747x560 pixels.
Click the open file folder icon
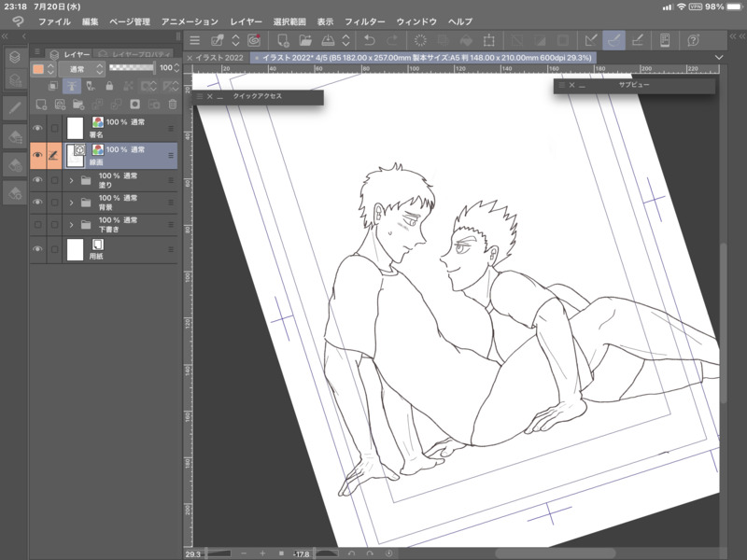click(305, 40)
